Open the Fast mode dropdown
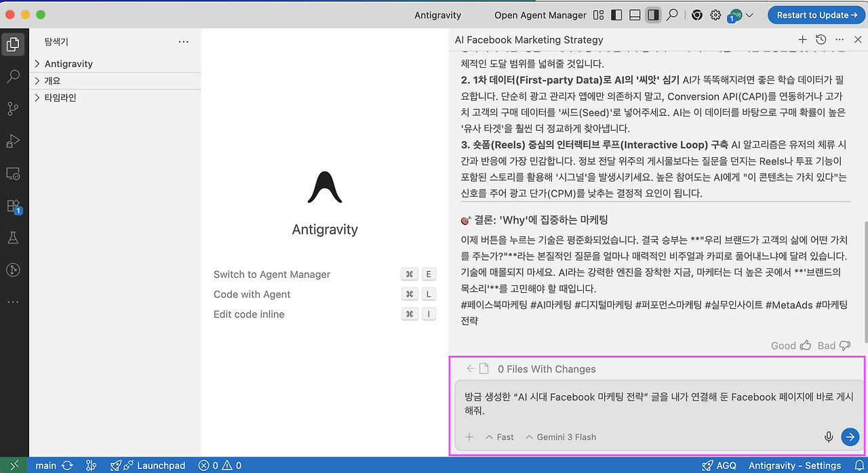 (500, 437)
